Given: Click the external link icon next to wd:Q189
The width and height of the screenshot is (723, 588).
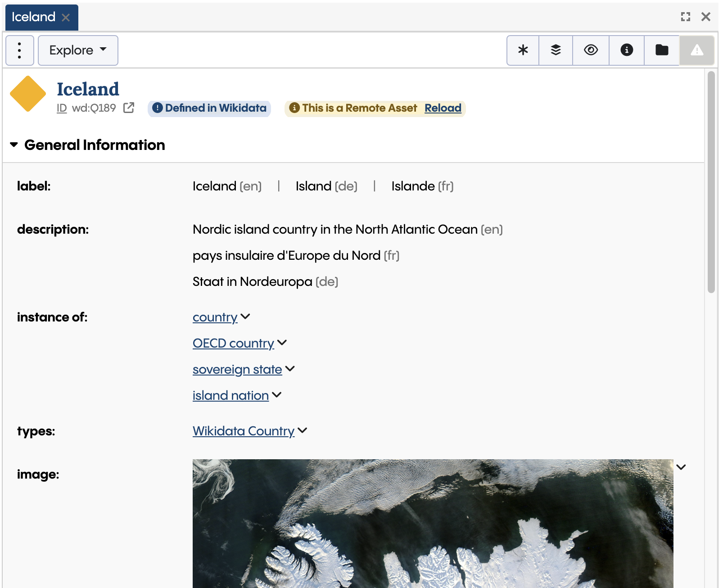Looking at the screenshot, I should (x=129, y=108).
